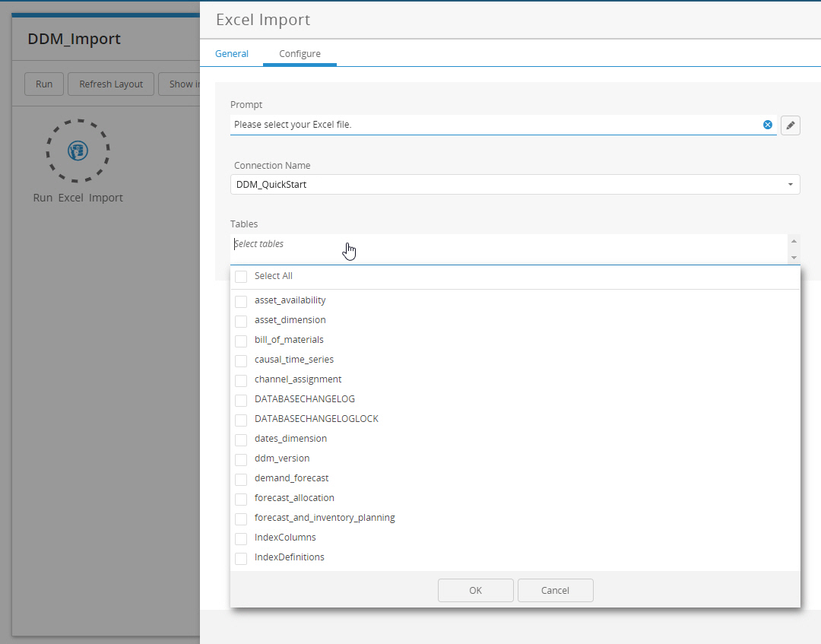Select the bill_of_materials checkbox

coord(241,341)
